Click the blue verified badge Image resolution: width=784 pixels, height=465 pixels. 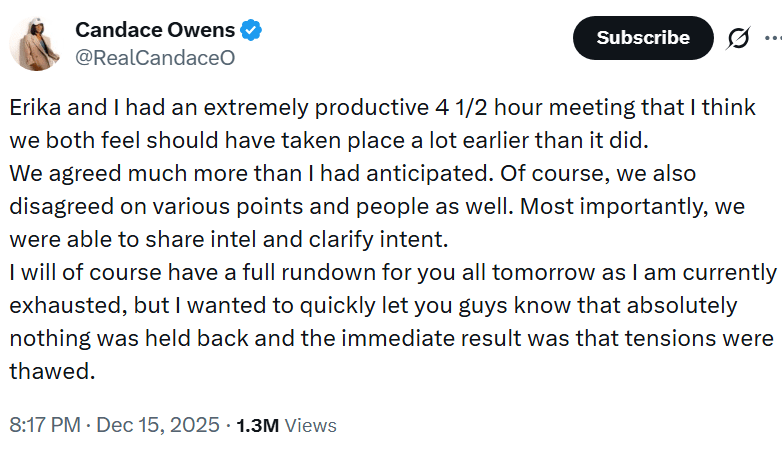point(251,31)
